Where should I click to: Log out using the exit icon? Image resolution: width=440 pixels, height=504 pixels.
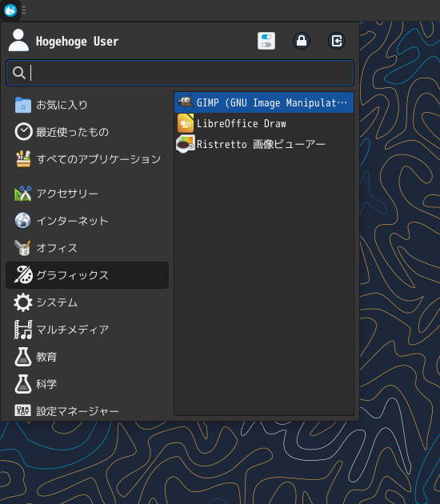point(337,41)
